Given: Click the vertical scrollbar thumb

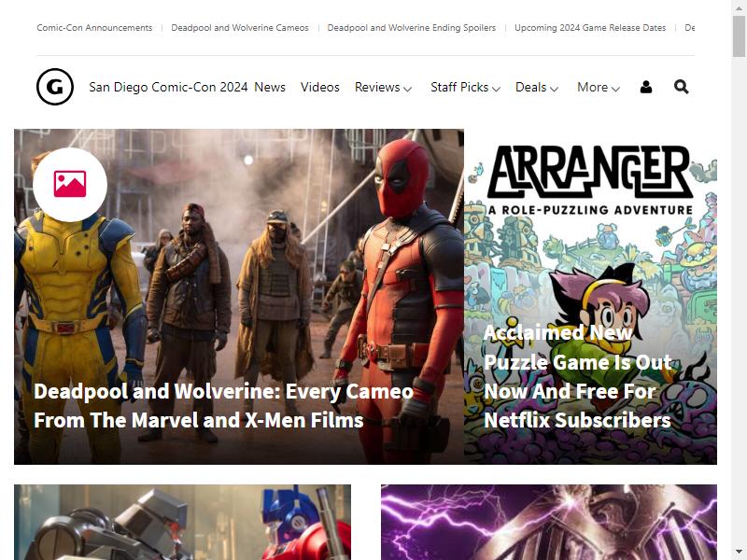Looking at the screenshot, I should point(739,36).
